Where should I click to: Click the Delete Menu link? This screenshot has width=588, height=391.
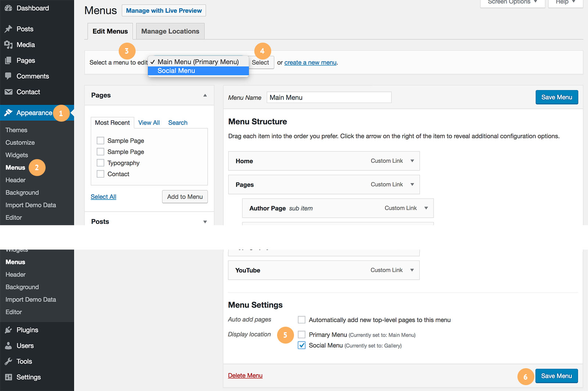(245, 376)
